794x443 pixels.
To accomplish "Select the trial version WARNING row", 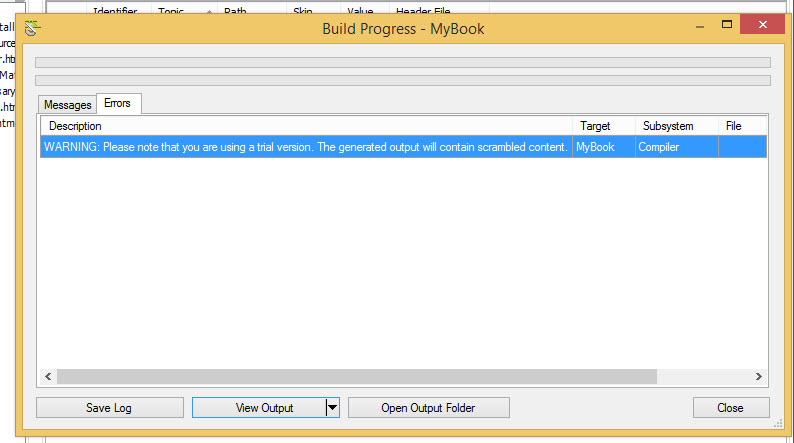I will click(x=404, y=147).
